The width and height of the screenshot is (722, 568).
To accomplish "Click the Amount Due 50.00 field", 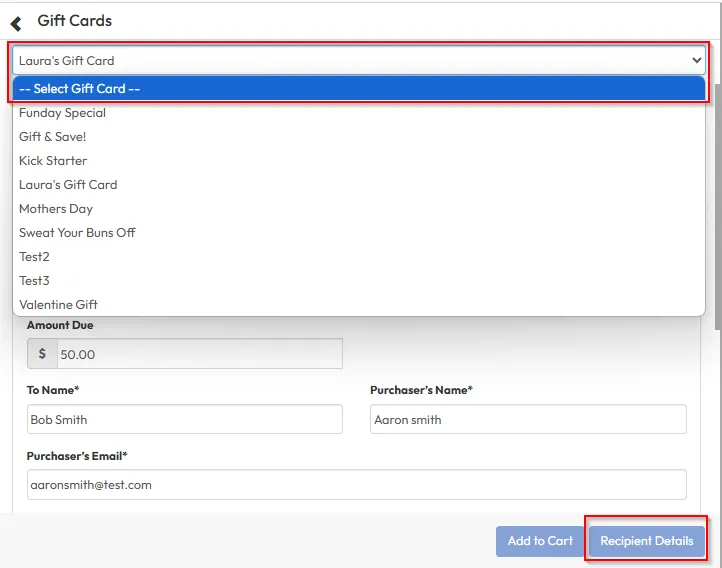I will [199, 354].
